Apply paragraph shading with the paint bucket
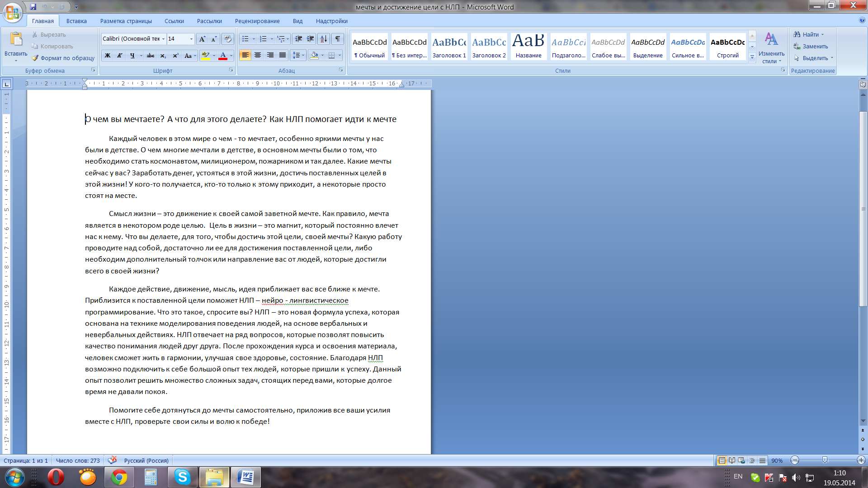The height and width of the screenshot is (488, 868). pyautogui.click(x=315, y=55)
